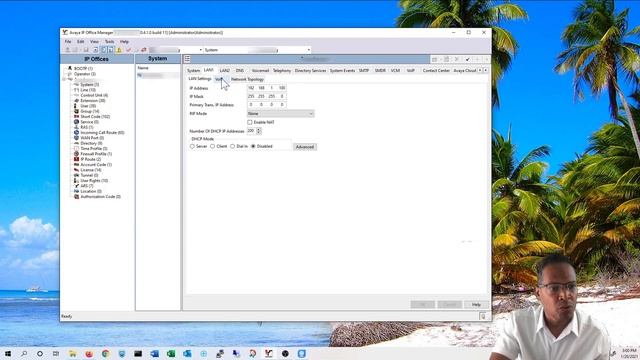Switch to the LAN2 tab
This screenshot has width=640, height=360.
[x=224, y=71]
